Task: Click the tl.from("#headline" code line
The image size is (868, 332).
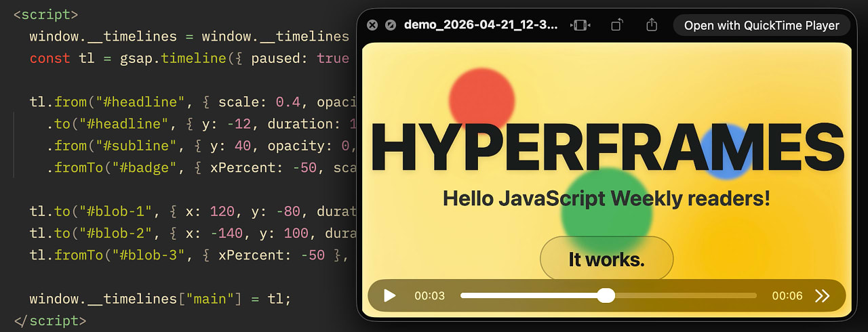Action: (193, 102)
